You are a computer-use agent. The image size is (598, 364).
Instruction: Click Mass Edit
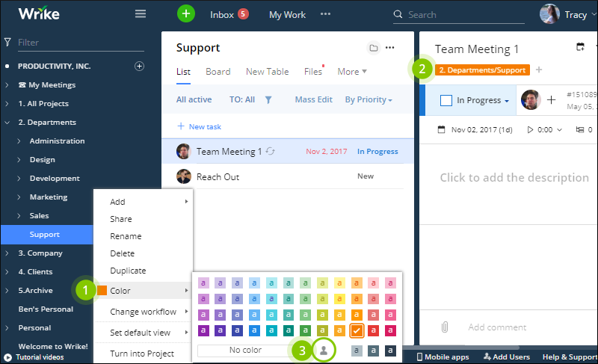[x=313, y=100]
